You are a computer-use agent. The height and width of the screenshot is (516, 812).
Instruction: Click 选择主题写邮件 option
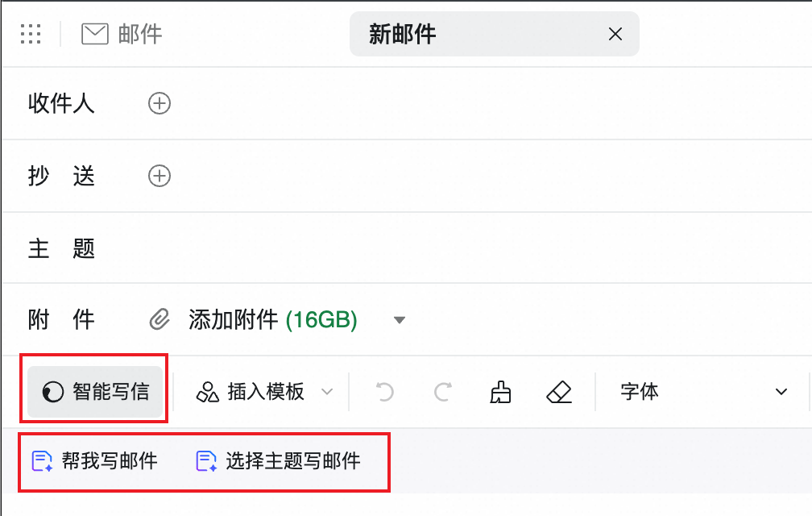pos(278,460)
